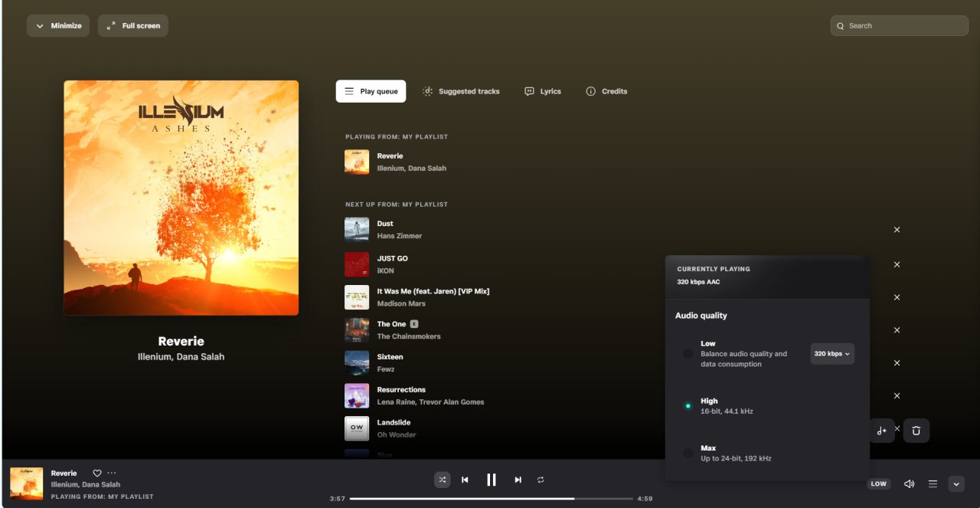Viewport: 980px width, 508px height.
Task: Remove The One from the queue
Action: click(897, 330)
